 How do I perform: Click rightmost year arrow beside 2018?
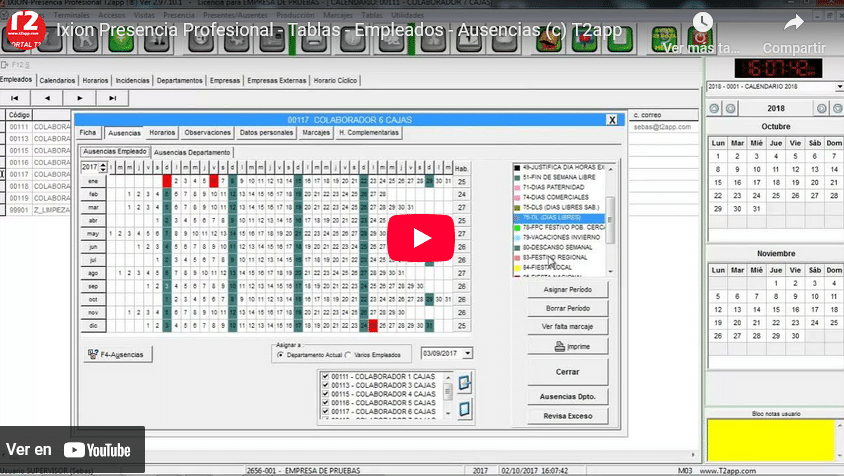[838, 108]
